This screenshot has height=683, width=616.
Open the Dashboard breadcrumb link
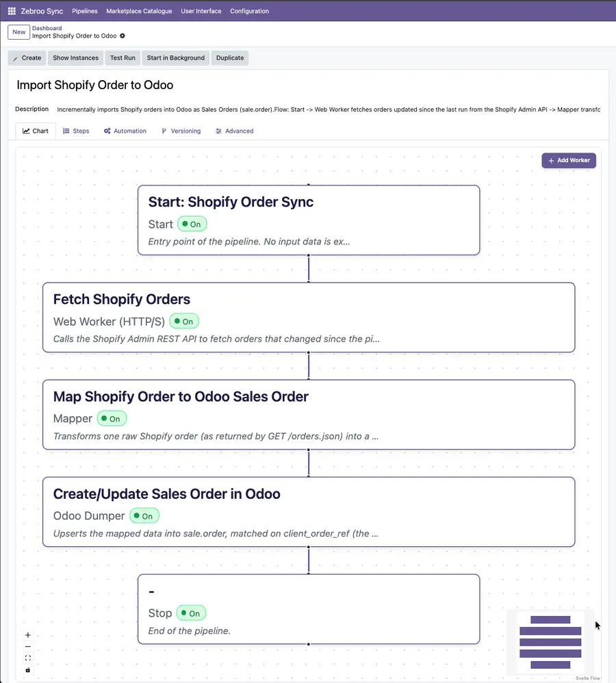click(47, 28)
